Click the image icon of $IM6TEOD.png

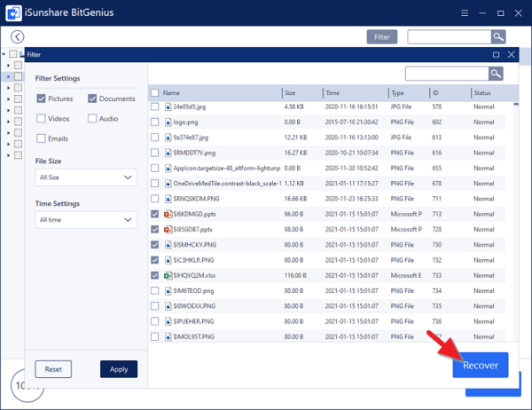click(x=168, y=290)
